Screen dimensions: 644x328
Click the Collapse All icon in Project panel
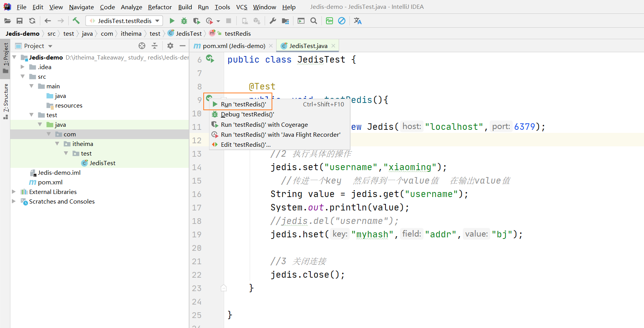click(x=155, y=46)
